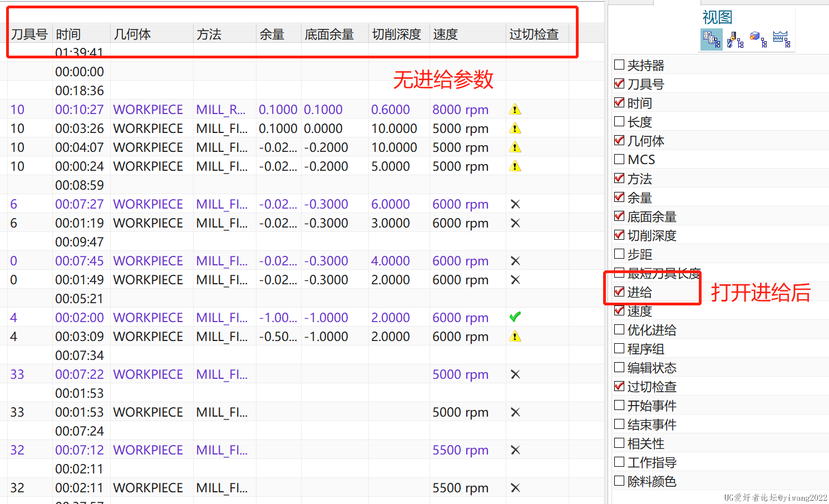The height and width of the screenshot is (504, 829).
Task: Enable the 长度 column checkbox
Action: [x=619, y=121]
